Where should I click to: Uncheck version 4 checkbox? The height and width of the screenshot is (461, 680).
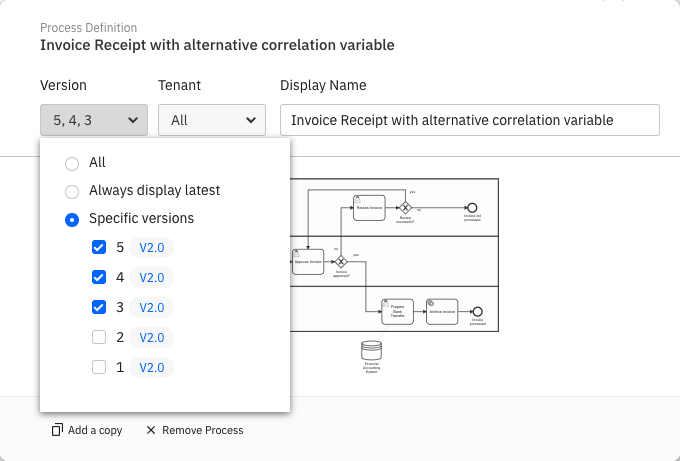pyautogui.click(x=99, y=278)
